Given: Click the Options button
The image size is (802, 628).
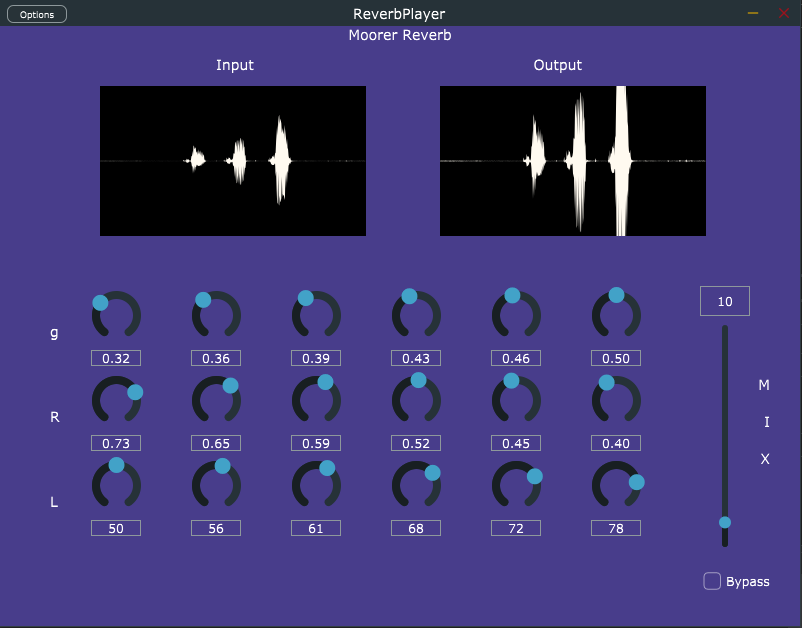Looking at the screenshot, I should tap(37, 14).
